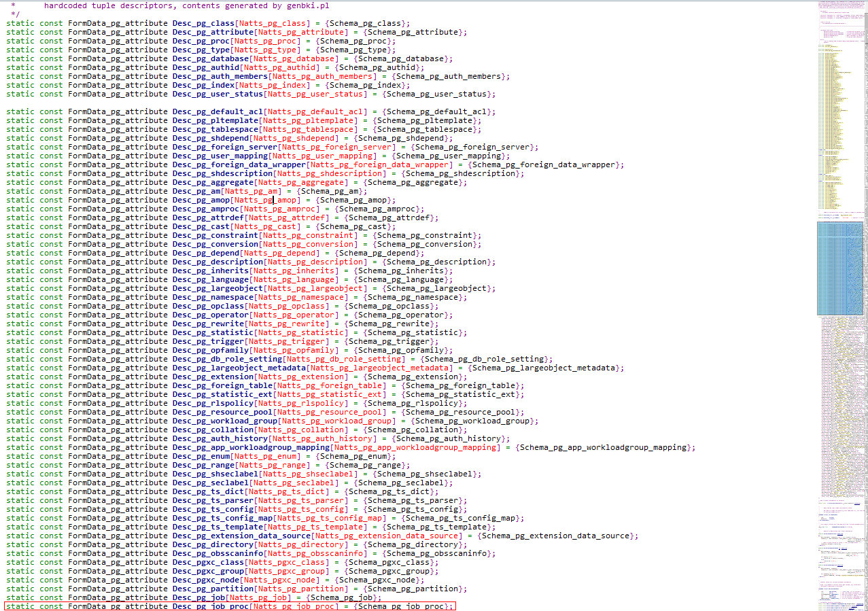
Task: Click Schema_pg_extension in braces
Action: click(x=413, y=377)
